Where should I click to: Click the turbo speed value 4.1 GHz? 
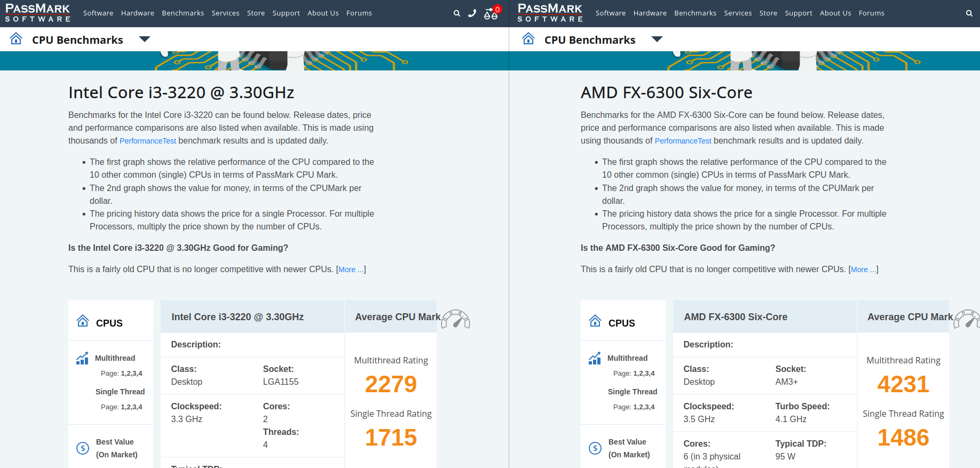pos(791,419)
